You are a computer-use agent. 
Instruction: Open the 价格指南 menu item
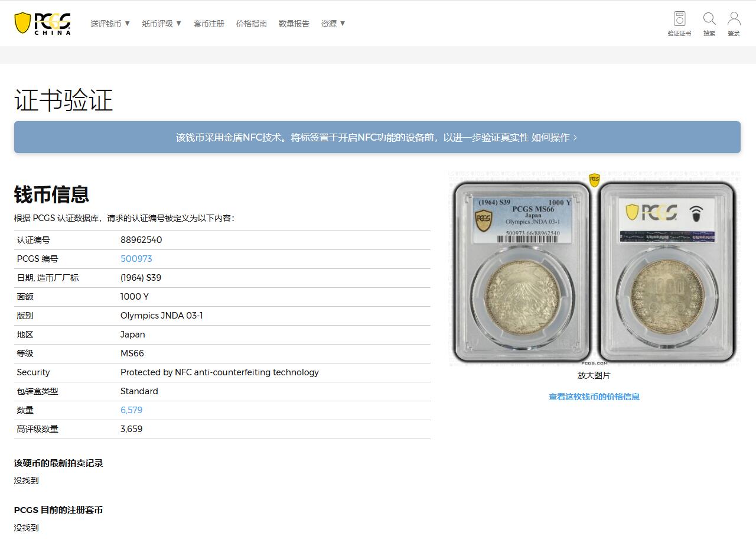coord(252,24)
